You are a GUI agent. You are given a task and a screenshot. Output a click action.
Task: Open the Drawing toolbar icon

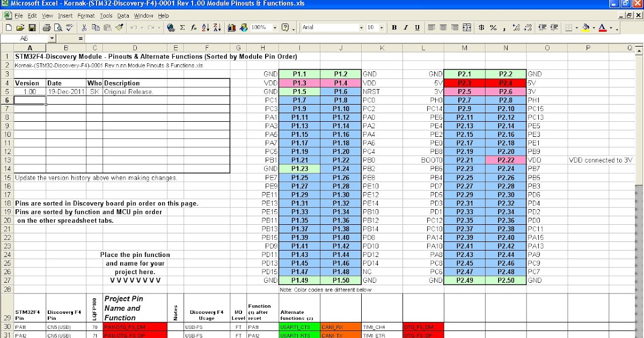tap(243, 27)
